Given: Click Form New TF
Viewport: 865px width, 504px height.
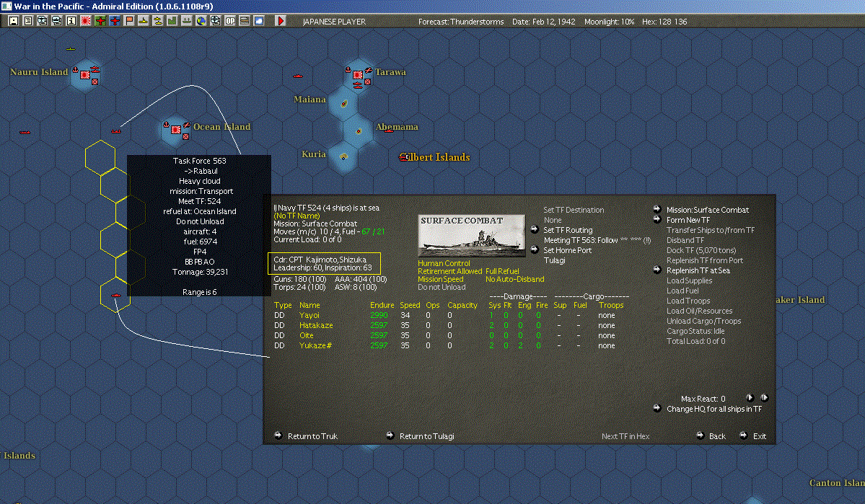Looking at the screenshot, I should pyautogui.click(x=688, y=220).
